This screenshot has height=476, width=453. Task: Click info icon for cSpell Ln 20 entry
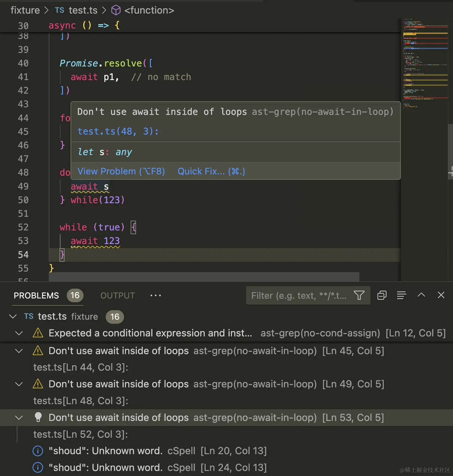click(x=38, y=451)
